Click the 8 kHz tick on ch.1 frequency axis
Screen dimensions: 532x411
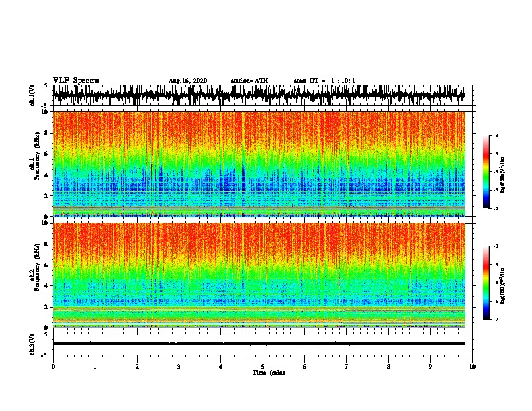(x=47, y=133)
